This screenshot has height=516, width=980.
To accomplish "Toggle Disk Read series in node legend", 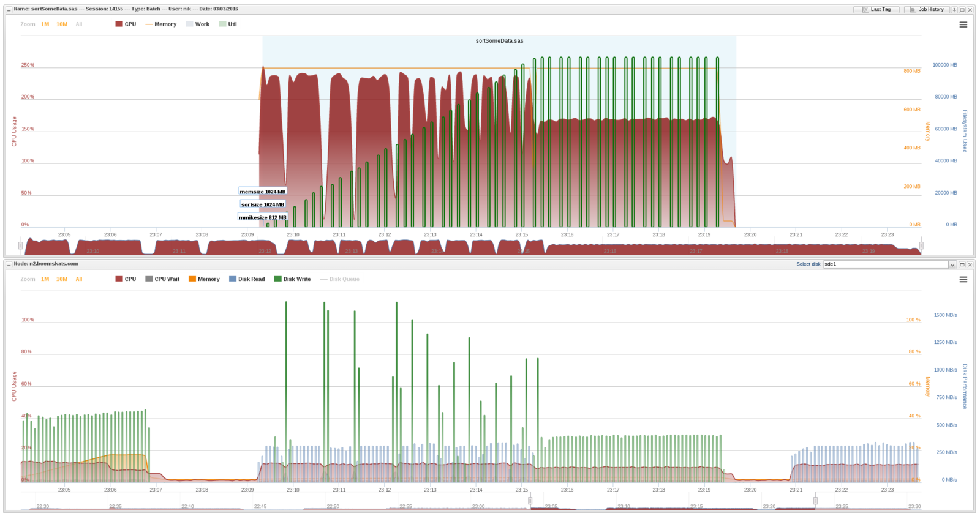I will pyautogui.click(x=247, y=279).
